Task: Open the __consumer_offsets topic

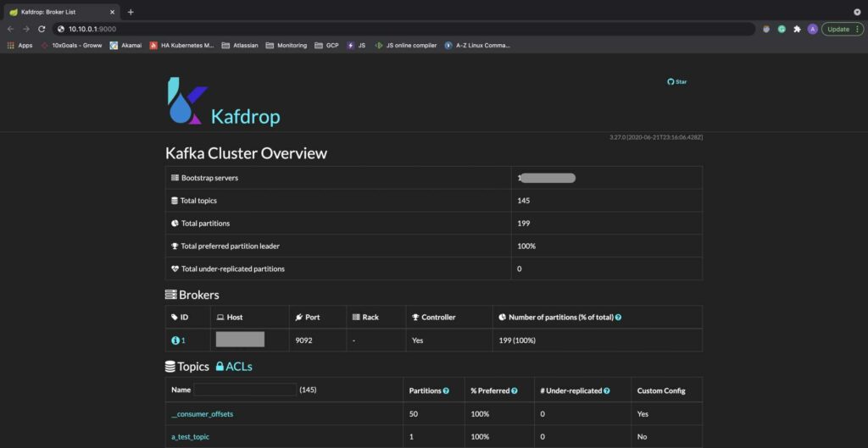Action: tap(203, 414)
